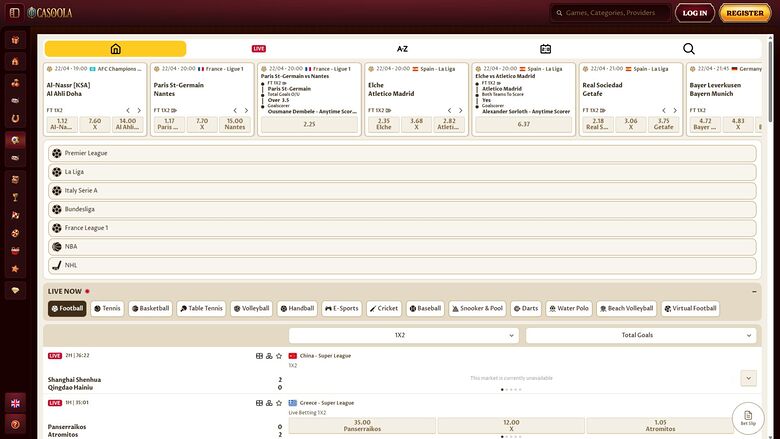Open the France League 1 row
Viewport: 780px width, 439px height.
point(402,228)
